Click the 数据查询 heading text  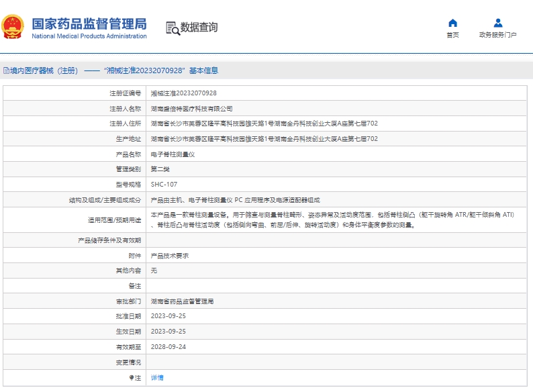(x=199, y=28)
